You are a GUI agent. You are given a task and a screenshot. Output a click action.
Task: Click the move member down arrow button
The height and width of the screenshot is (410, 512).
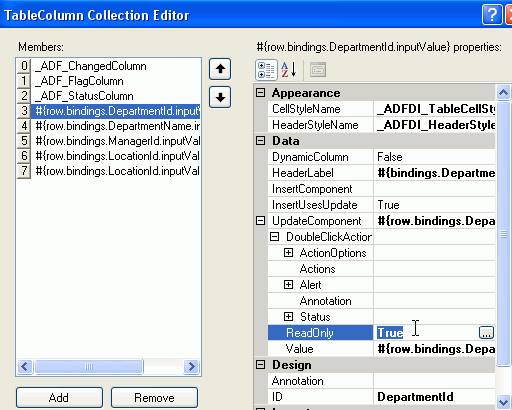[x=220, y=97]
